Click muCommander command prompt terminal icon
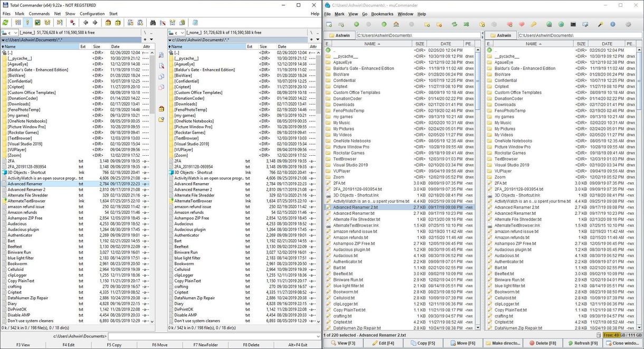This screenshot has height=349, width=644. pyautogui.click(x=573, y=24)
